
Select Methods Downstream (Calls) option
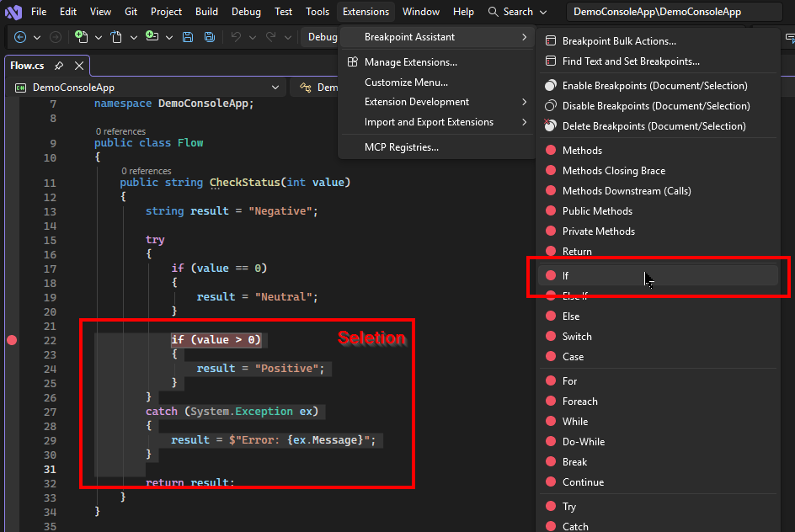click(658, 191)
